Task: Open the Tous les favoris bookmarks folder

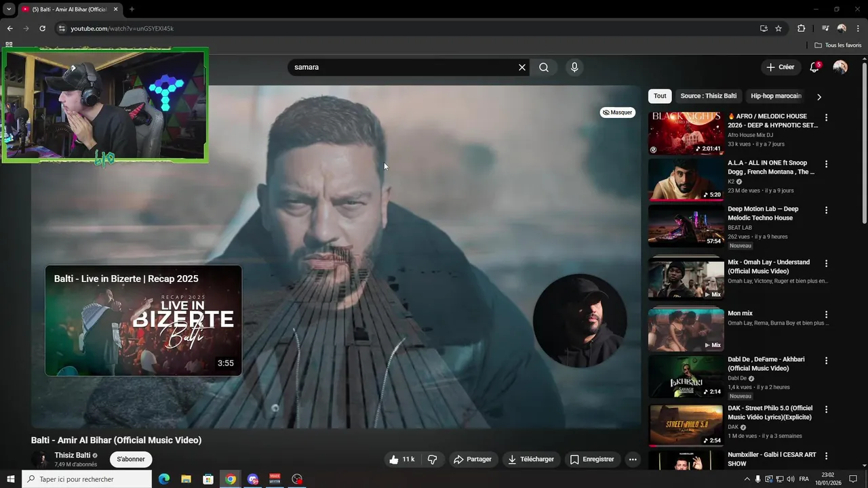Action: [x=838, y=45]
